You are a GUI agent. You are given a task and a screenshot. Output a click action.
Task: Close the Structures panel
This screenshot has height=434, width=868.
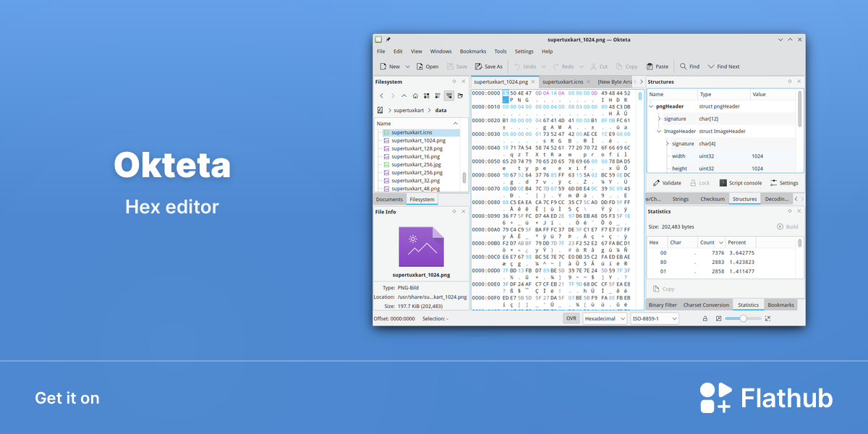(x=799, y=82)
